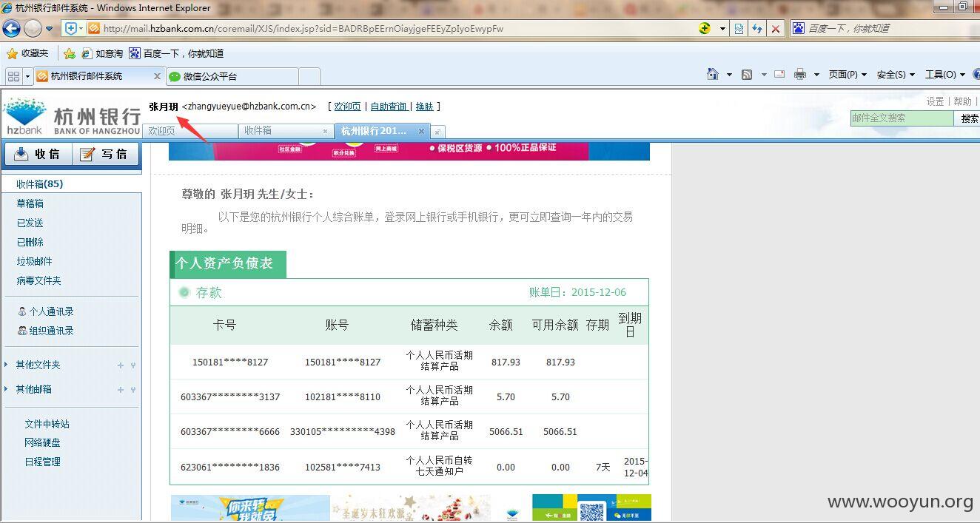Viewport: 980px width, 523px height.
Task: Open the RSS feeds dropdown arrow
Action: click(x=764, y=75)
